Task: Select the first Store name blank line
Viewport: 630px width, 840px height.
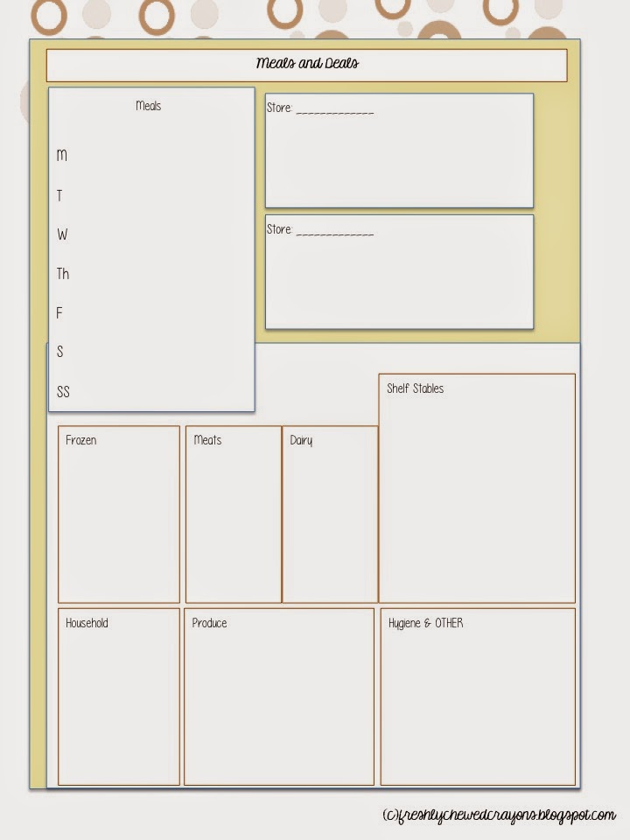Action: (335, 113)
